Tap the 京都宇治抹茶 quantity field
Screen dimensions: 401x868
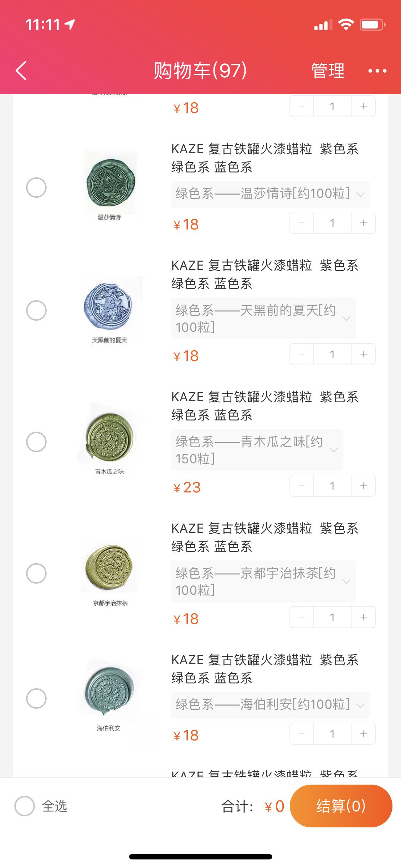tap(332, 617)
